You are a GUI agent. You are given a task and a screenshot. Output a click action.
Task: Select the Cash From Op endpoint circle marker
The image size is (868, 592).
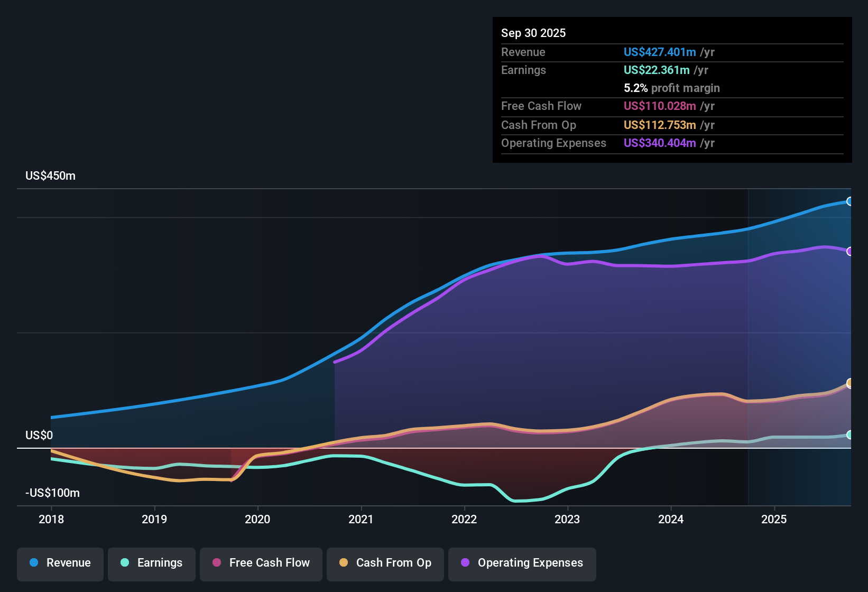point(850,383)
